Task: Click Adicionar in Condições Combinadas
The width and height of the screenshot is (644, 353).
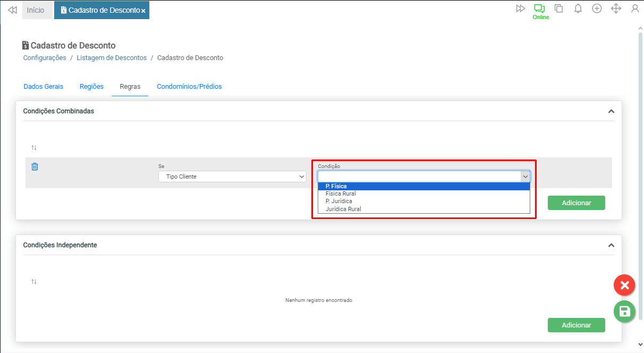Action: 576,203
